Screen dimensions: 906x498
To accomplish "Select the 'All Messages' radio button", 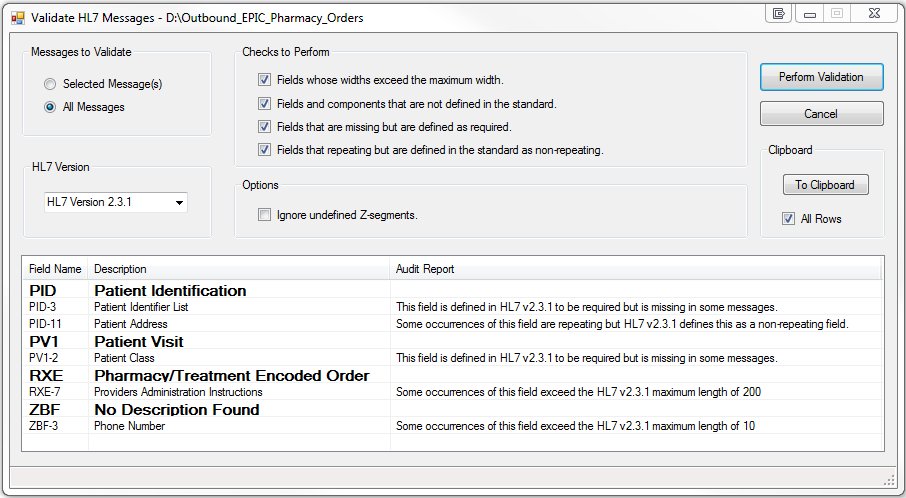I will point(50,107).
